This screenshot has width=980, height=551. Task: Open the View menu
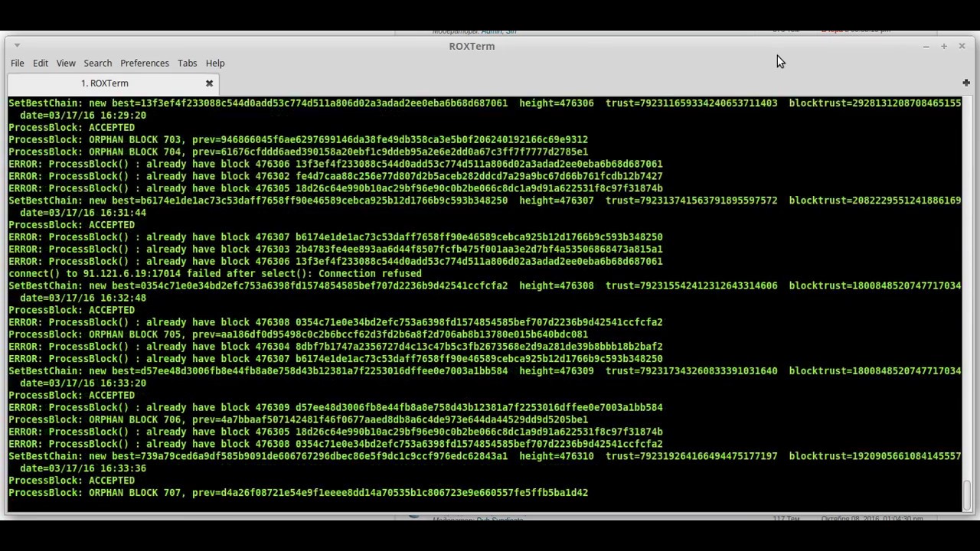point(66,63)
